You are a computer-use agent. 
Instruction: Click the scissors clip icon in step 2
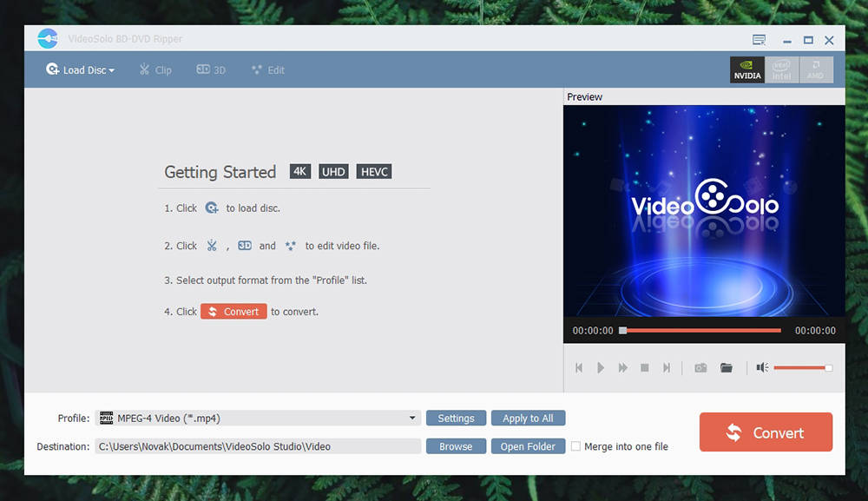(212, 245)
